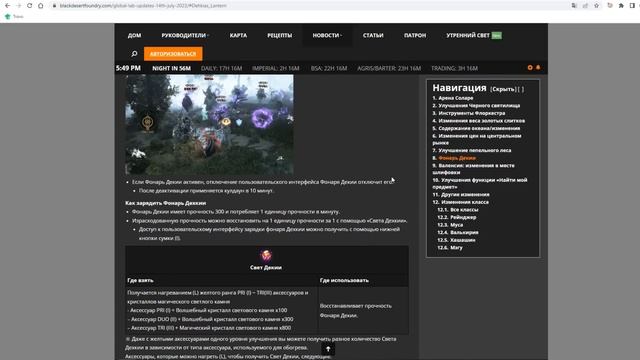The height and width of the screenshot is (360, 640).
Task: Open the side panel browser icon
Action: pos(632,6)
